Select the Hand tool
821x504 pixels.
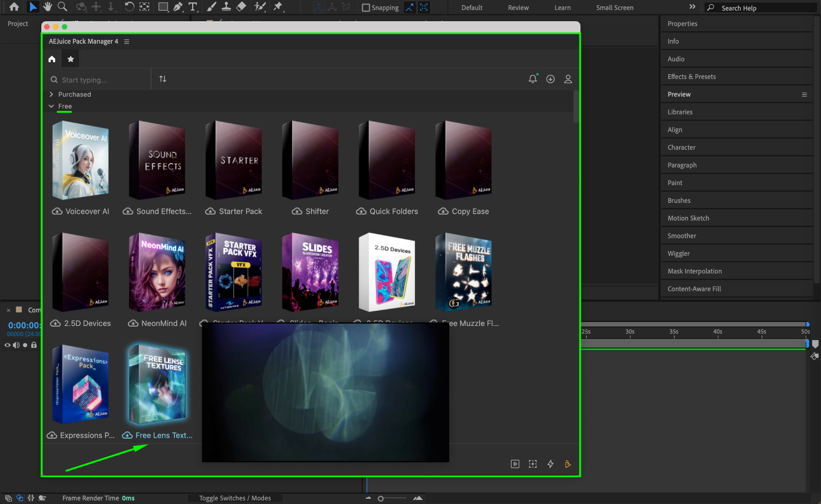(x=48, y=6)
